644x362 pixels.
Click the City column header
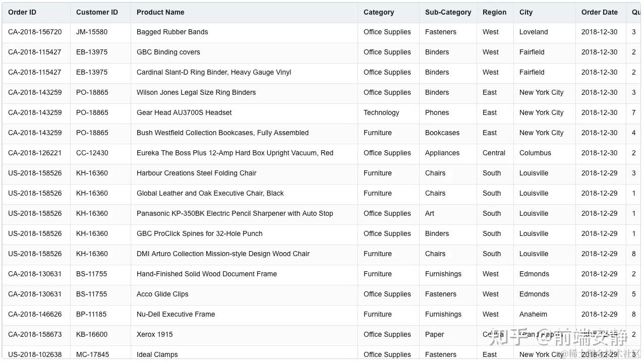click(526, 12)
